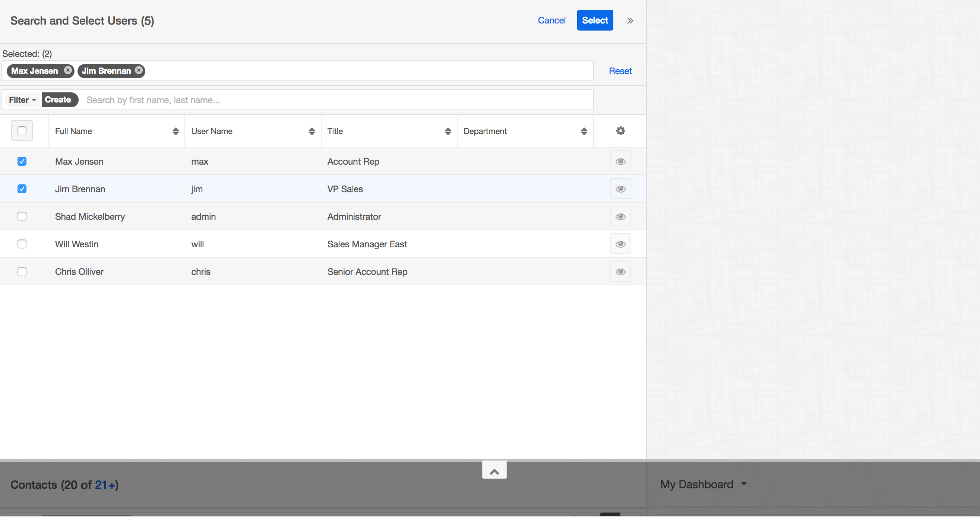Click 'jim' user name cell
Viewport: 980px width, 517px height.
197,189
